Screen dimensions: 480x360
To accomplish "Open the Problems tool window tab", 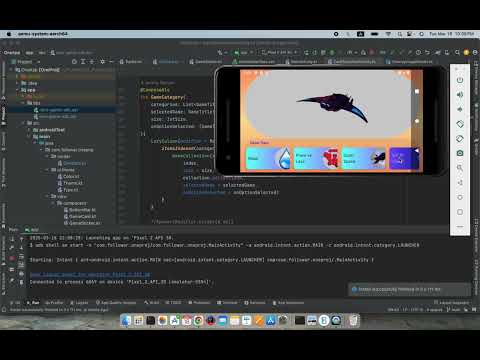I will point(199,303).
